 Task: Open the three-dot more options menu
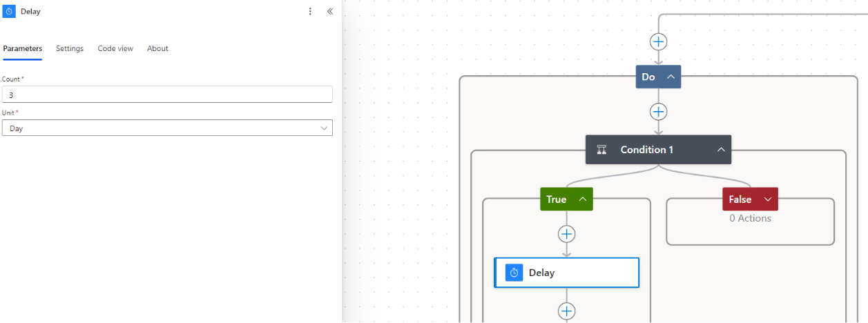tap(310, 12)
